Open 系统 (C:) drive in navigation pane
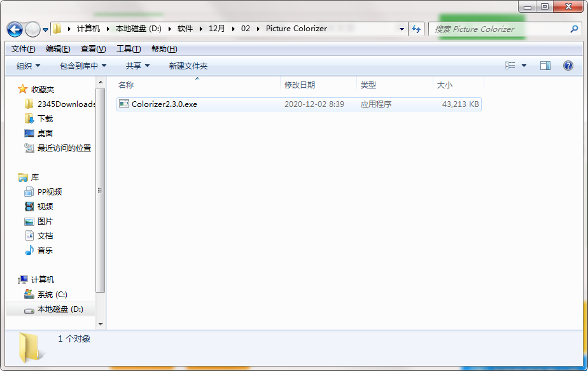The image size is (588, 371). (x=52, y=295)
